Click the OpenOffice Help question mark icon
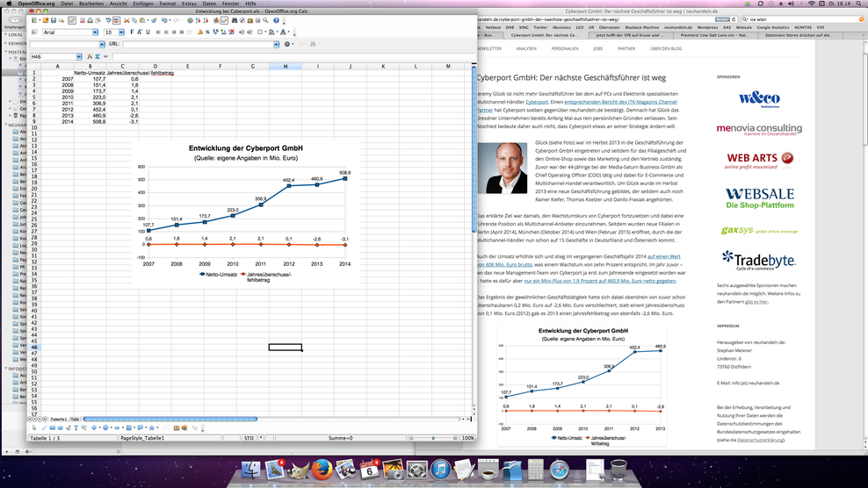The image size is (868, 488). point(276,20)
